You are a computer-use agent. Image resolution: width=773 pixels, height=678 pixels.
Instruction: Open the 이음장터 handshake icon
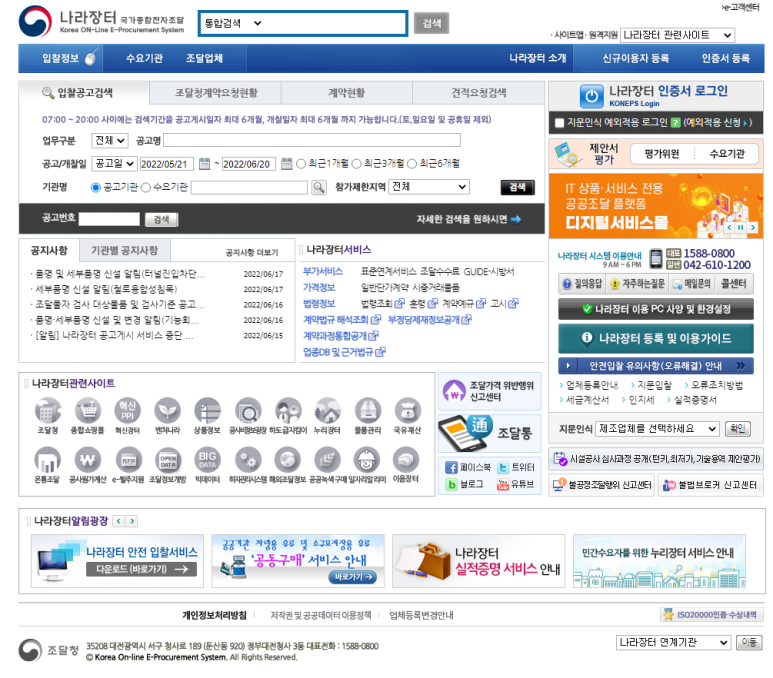point(406,460)
